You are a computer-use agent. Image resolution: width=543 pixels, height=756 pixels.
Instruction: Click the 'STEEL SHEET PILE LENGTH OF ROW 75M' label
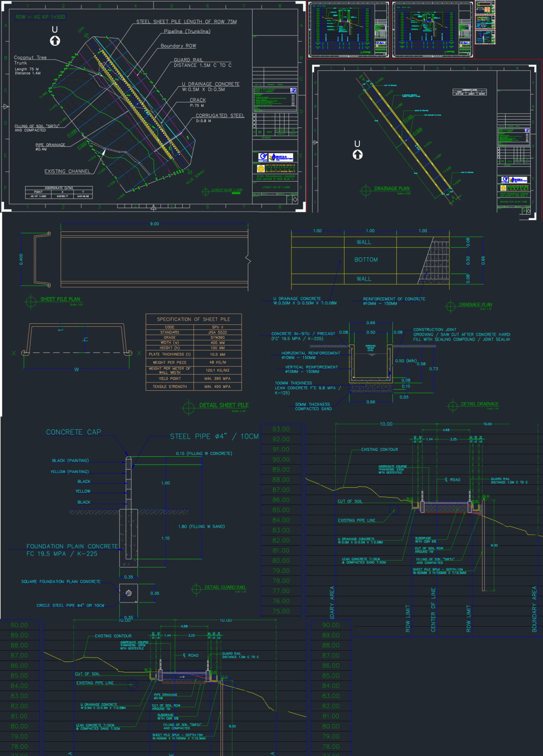pos(186,22)
